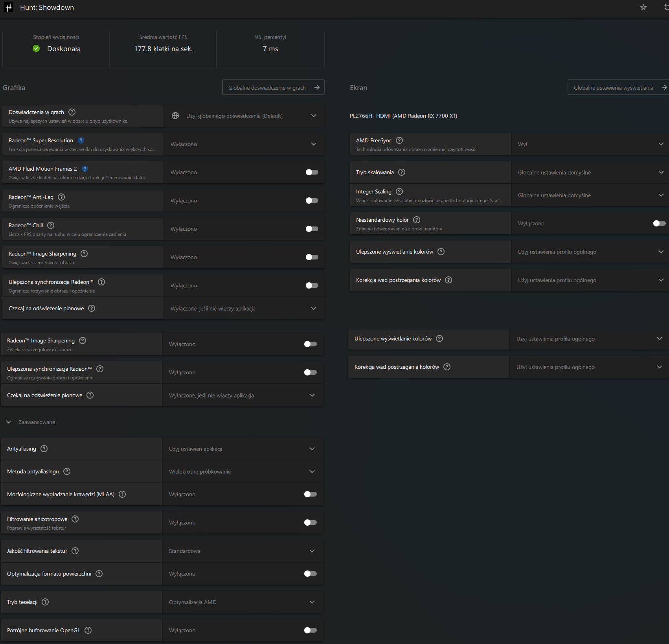The width and height of the screenshot is (669, 644).
Task: Show help for Radeon Chill
Action: coord(51,225)
